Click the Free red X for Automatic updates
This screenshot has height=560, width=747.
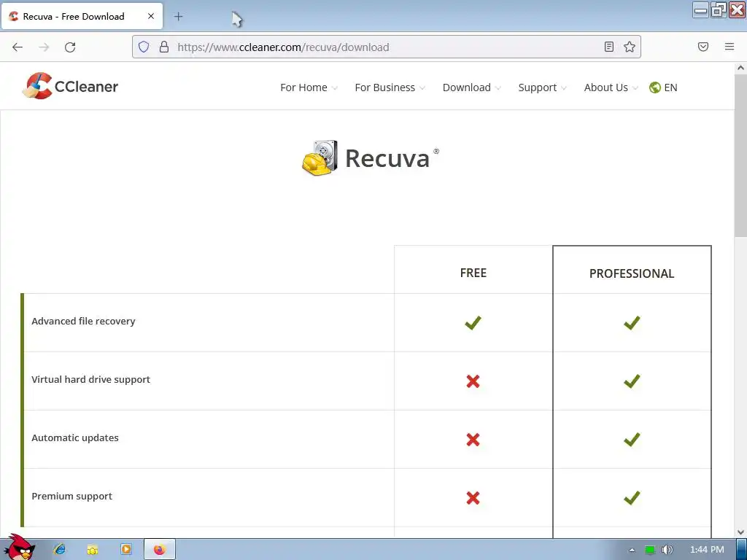(473, 440)
